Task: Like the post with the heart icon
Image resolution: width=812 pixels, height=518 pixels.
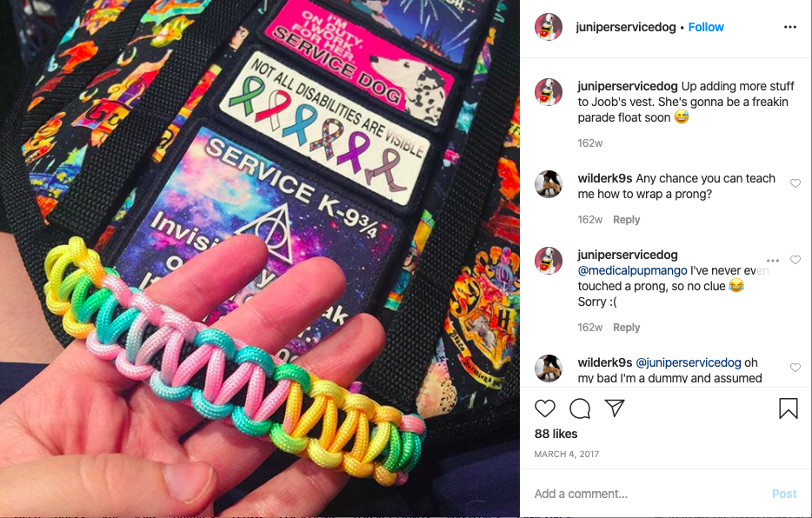Action: (x=545, y=408)
